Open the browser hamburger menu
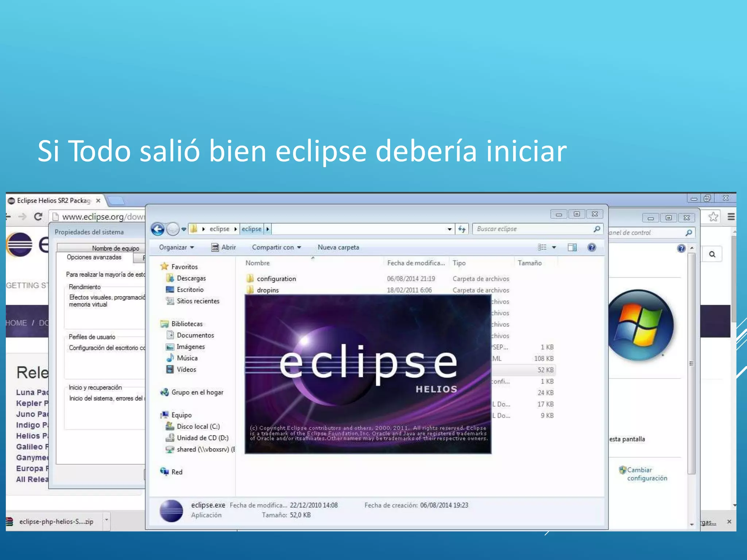 [731, 217]
